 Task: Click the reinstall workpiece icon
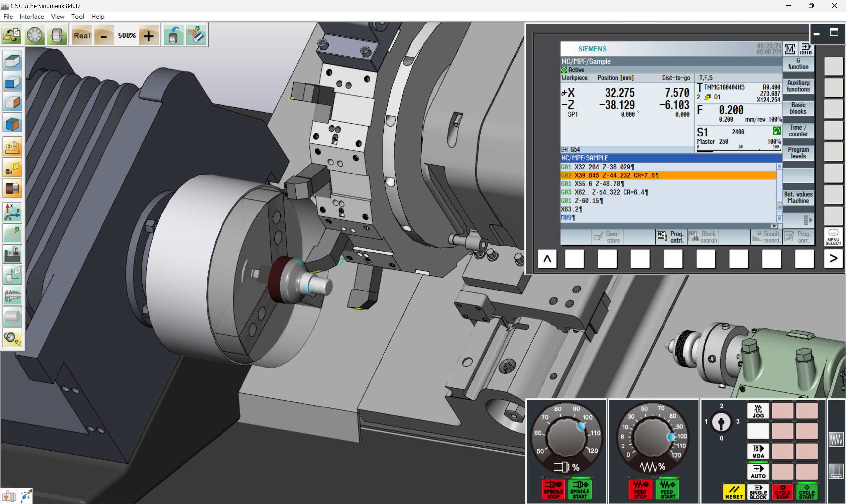[x=173, y=35]
